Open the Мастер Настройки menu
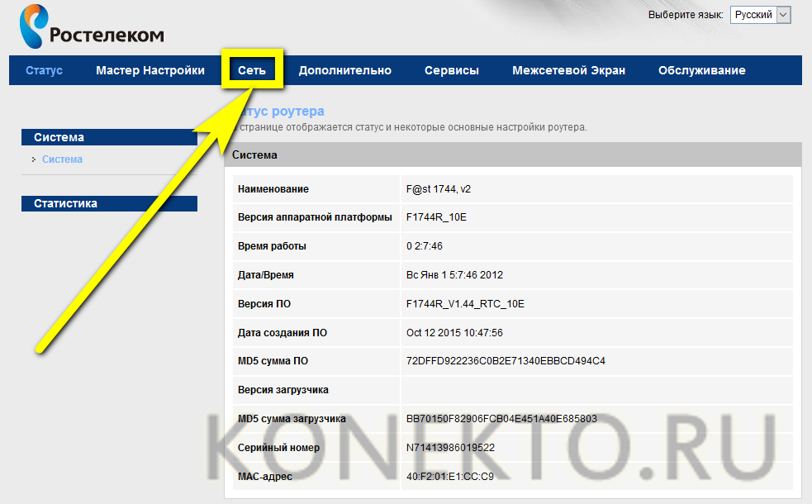 click(150, 70)
